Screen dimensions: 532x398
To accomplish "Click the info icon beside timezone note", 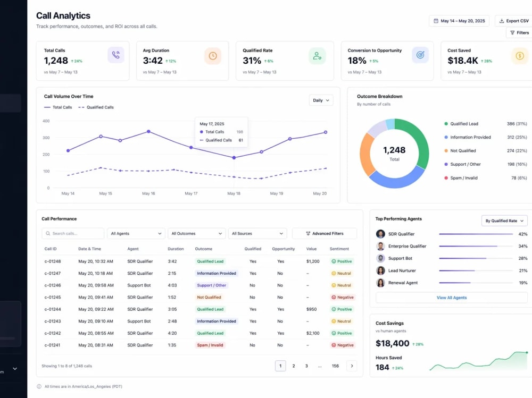I will (x=39, y=386).
